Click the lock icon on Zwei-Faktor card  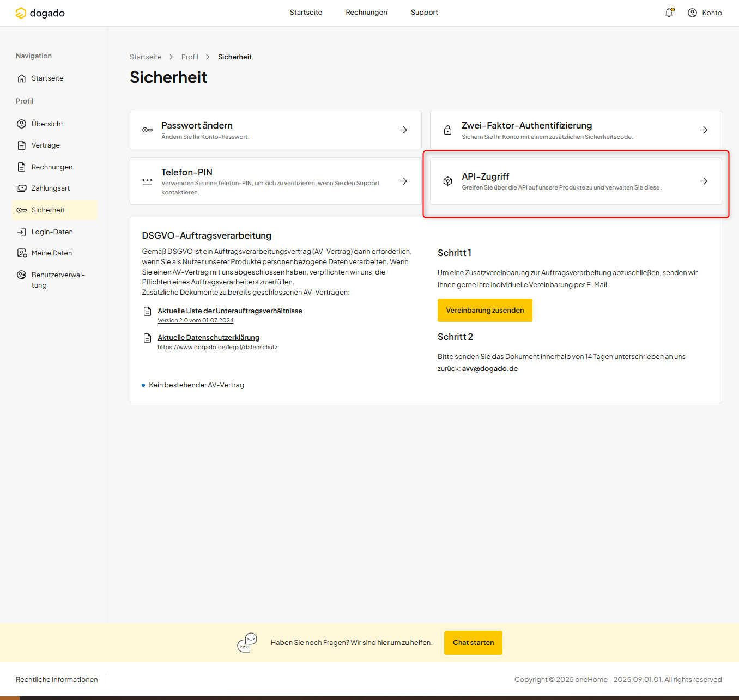pyautogui.click(x=447, y=130)
